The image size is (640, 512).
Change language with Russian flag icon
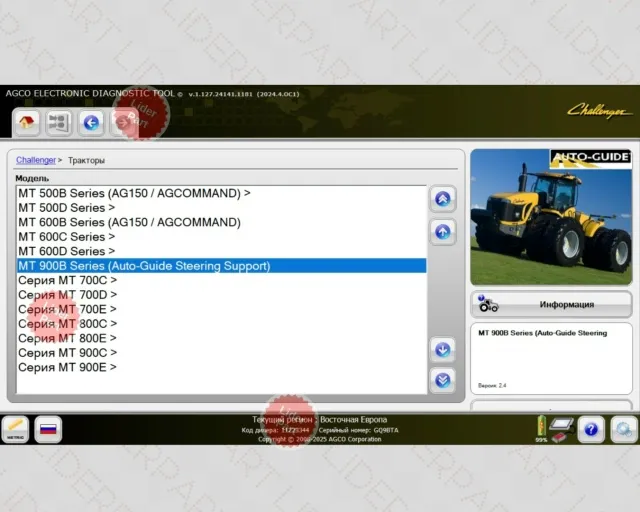point(48,429)
